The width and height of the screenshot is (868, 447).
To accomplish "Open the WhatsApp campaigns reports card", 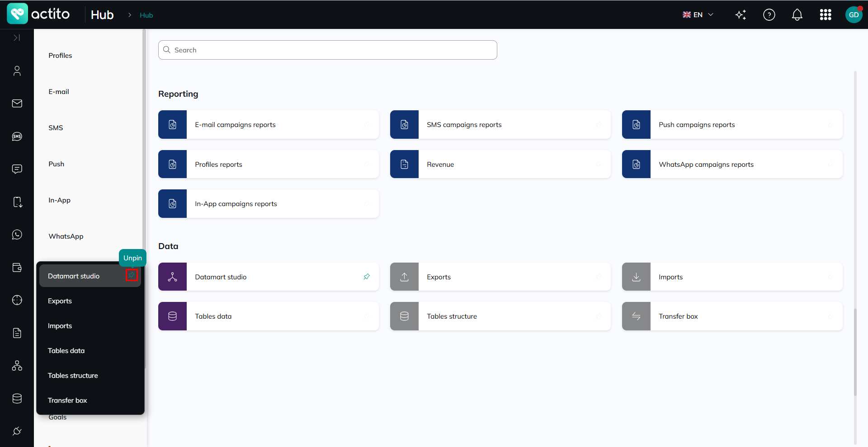I will tap(732, 165).
